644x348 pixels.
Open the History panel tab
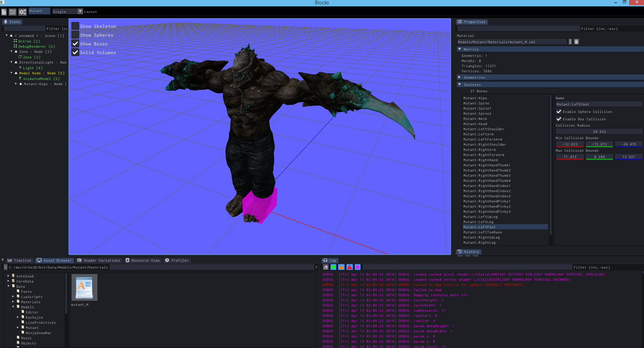(x=468, y=252)
